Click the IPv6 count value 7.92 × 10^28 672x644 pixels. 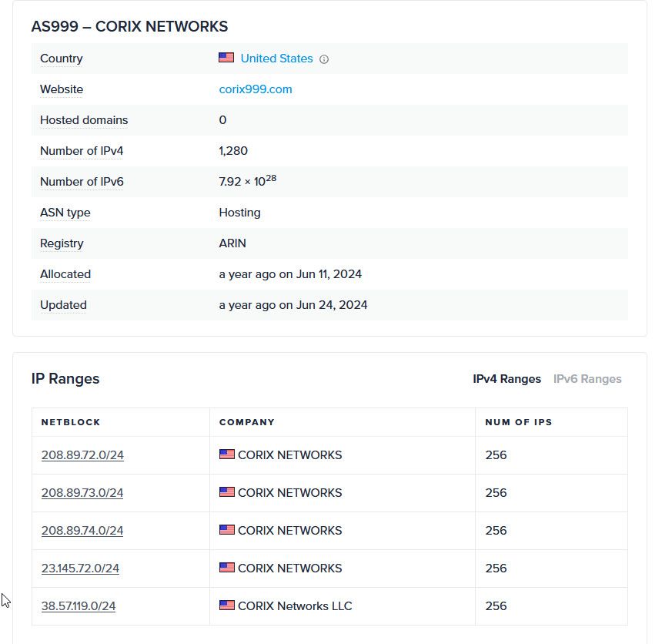248,180
